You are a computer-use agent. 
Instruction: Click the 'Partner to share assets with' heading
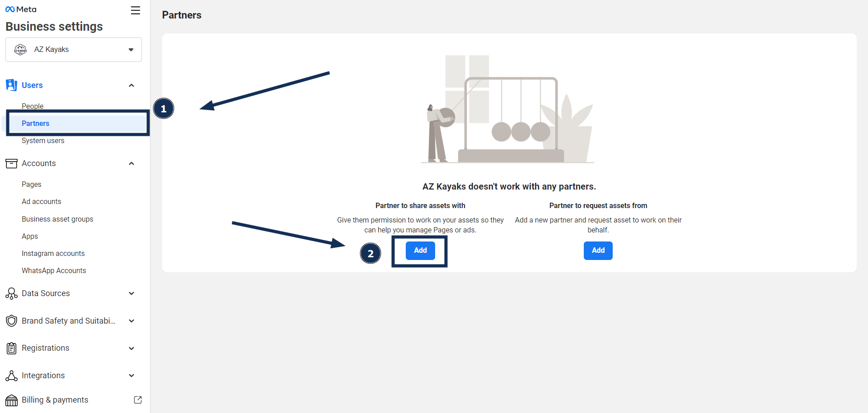click(x=420, y=205)
